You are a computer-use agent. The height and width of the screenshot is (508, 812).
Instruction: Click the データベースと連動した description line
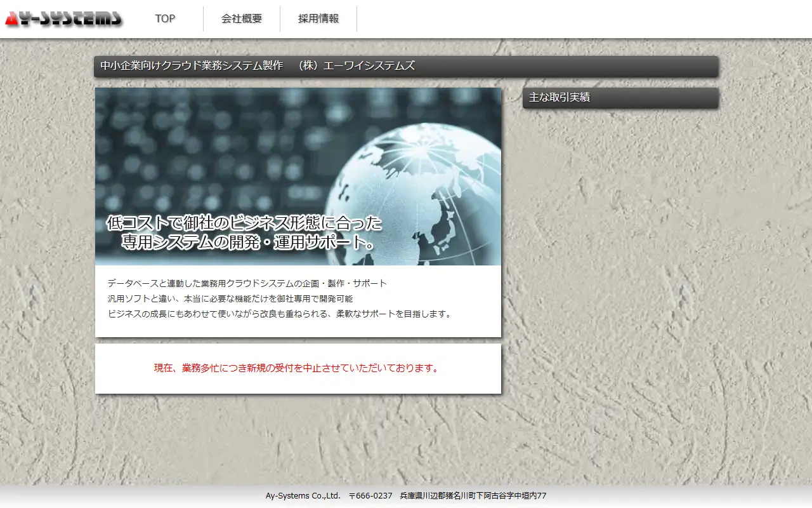tap(247, 283)
